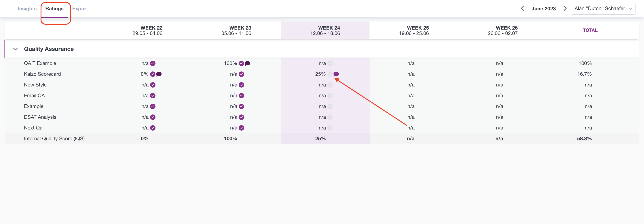Go to previous month before June 2023
644x224 pixels.
(522, 9)
